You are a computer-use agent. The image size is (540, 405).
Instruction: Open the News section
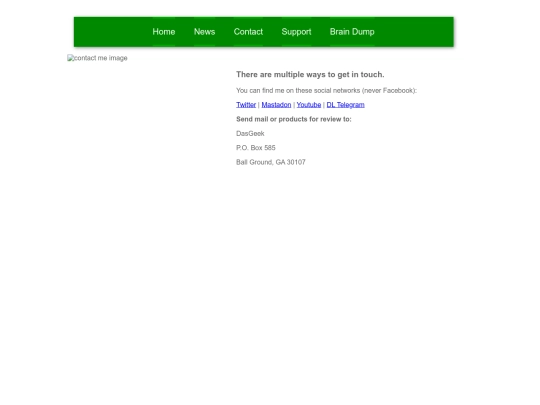205,32
